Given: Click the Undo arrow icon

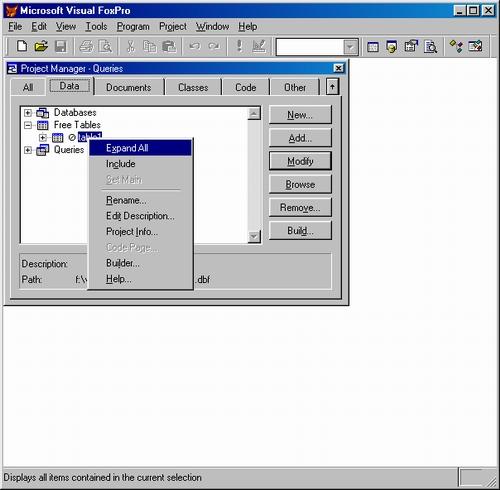Looking at the screenshot, I should 195,46.
